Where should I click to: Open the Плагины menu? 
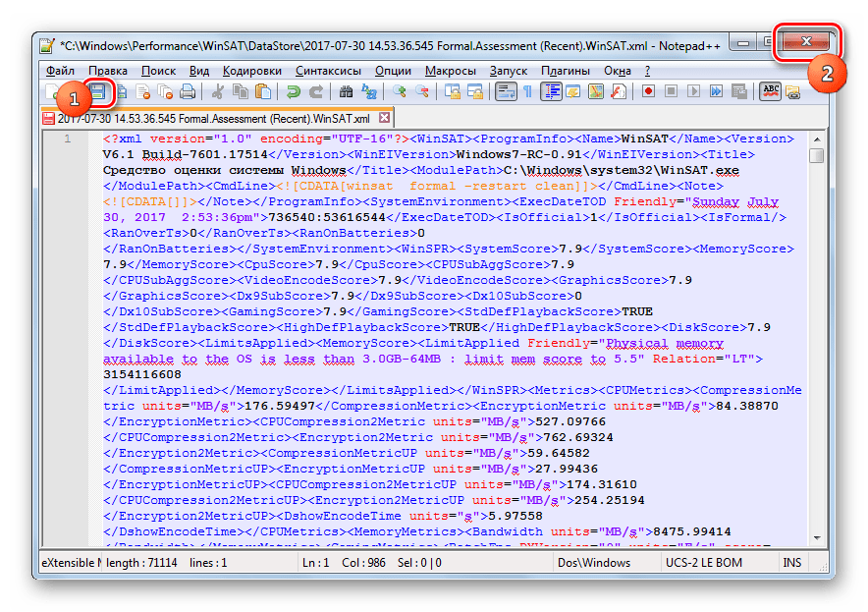point(566,71)
